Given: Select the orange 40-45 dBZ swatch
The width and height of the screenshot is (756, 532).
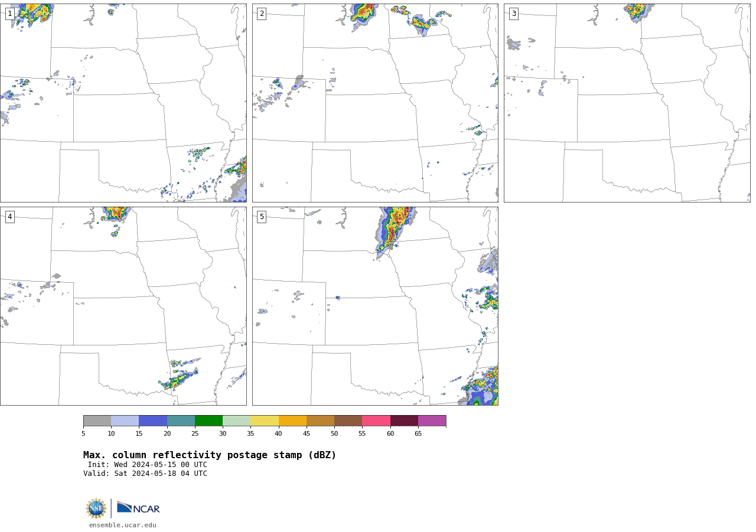Looking at the screenshot, I should (293, 421).
